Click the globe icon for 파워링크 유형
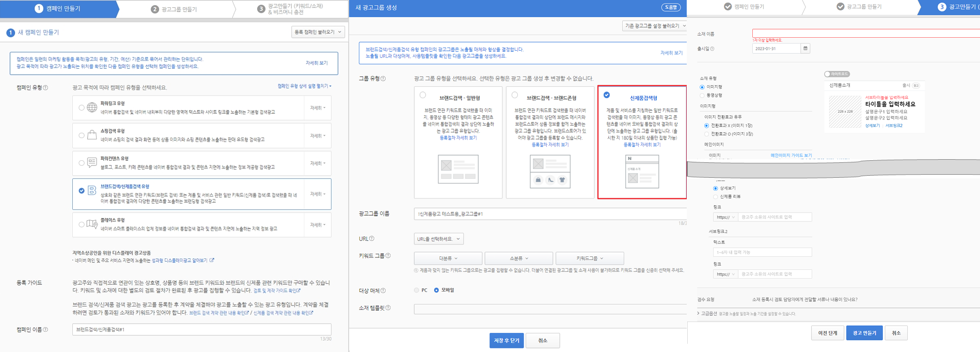The height and width of the screenshot is (352, 980). pos(92,108)
